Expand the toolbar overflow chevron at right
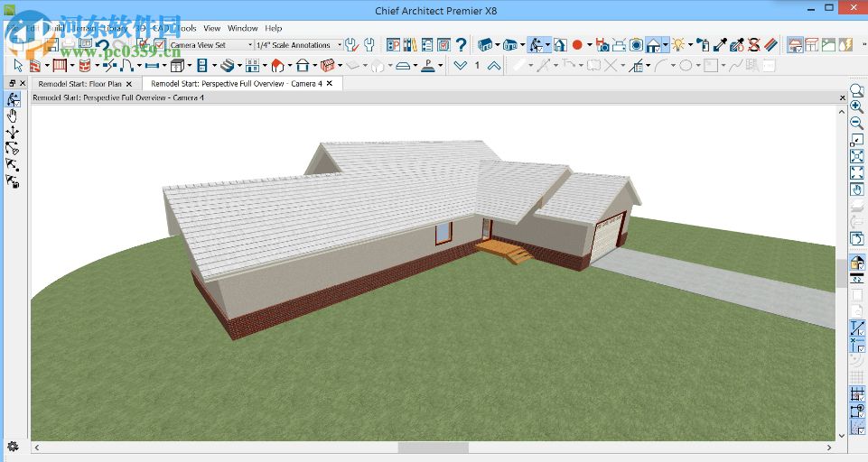The image size is (868, 462). point(864,43)
